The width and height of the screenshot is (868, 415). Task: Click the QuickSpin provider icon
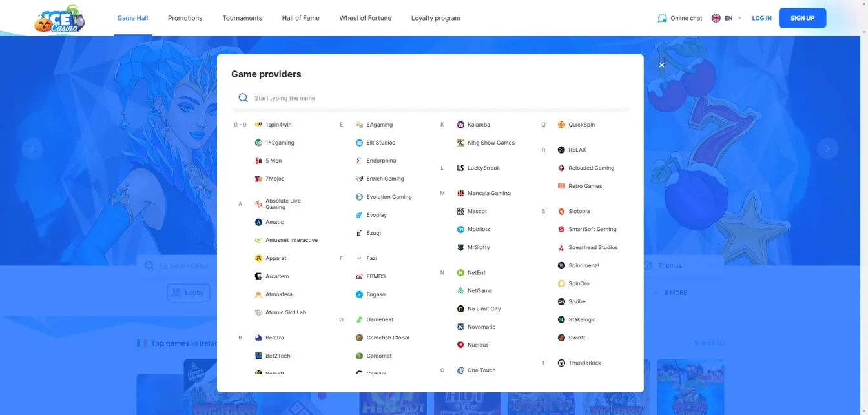(x=561, y=125)
